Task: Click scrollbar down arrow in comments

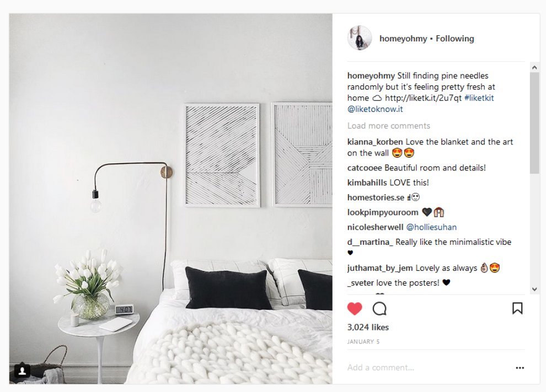Action: 534,289
